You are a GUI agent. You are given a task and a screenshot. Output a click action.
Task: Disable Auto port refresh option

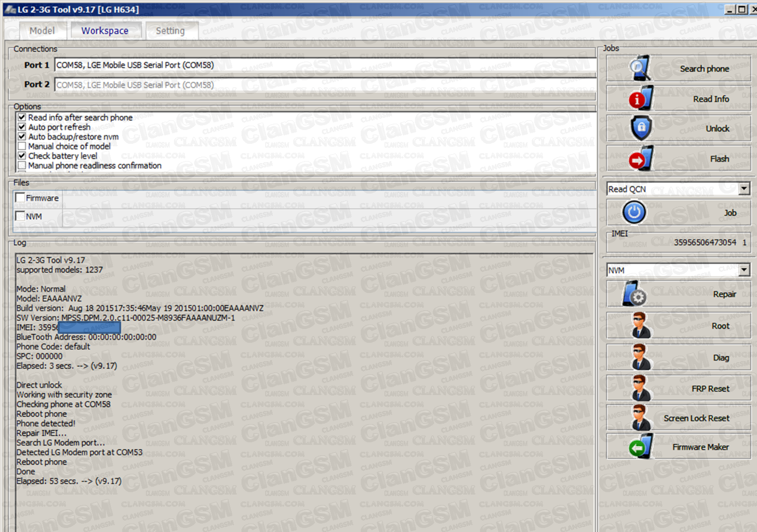point(22,127)
